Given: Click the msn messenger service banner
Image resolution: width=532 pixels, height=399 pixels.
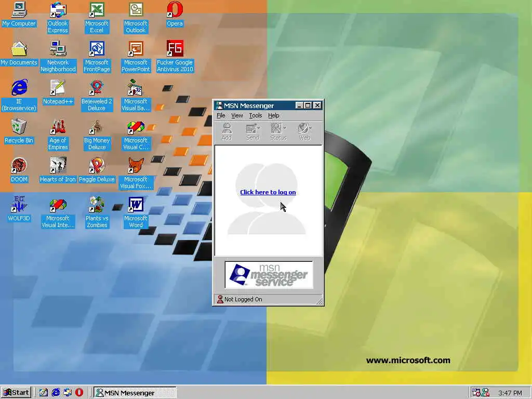Looking at the screenshot, I should point(269,275).
